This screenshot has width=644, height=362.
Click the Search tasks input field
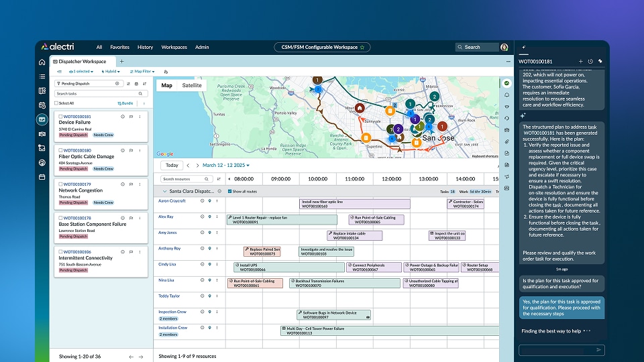99,94
